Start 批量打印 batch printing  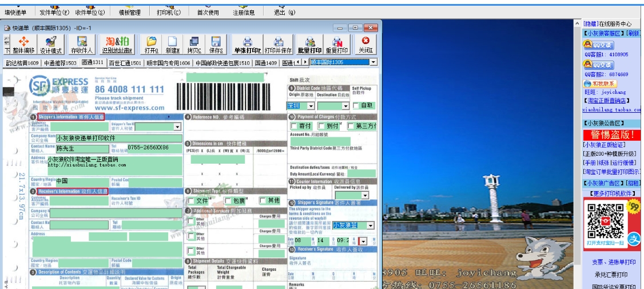[309, 45]
